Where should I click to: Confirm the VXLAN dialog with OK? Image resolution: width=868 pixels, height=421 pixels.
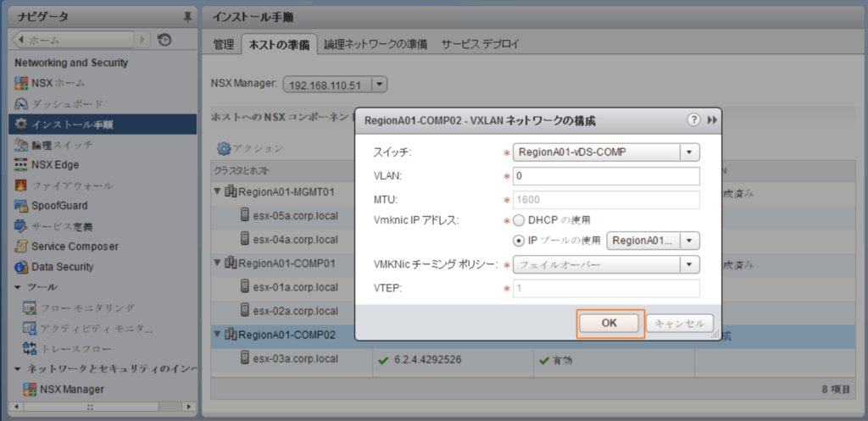tap(609, 324)
